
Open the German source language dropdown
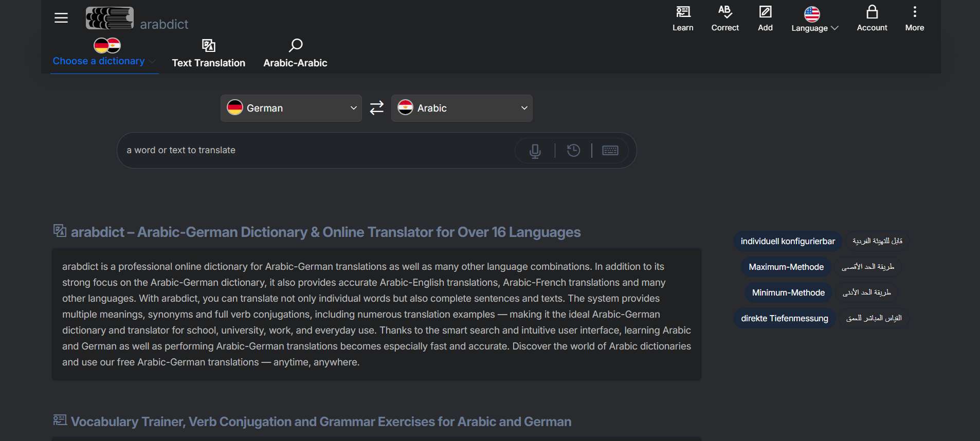pyautogui.click(x=291, y=108)
